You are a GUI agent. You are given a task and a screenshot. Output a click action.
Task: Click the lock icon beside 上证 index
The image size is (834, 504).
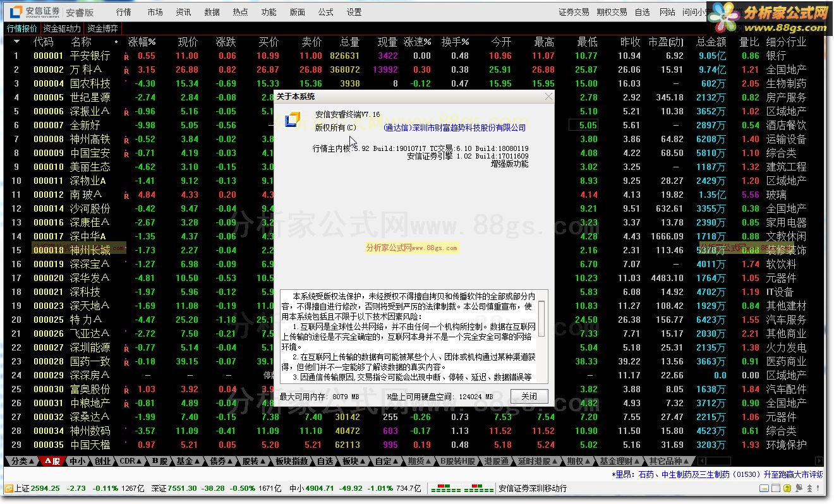[8, 488]
